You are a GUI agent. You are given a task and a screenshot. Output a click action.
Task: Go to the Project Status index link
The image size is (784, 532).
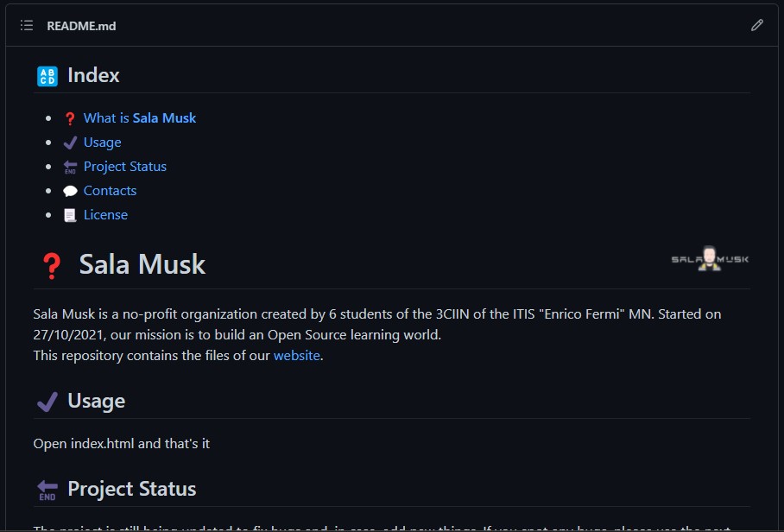click(125, 167)
